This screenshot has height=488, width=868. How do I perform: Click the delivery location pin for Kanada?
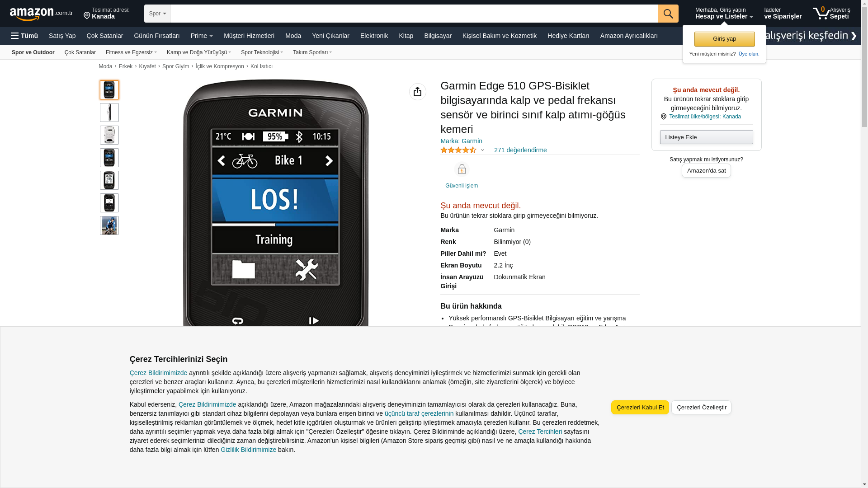pos(87,16)
